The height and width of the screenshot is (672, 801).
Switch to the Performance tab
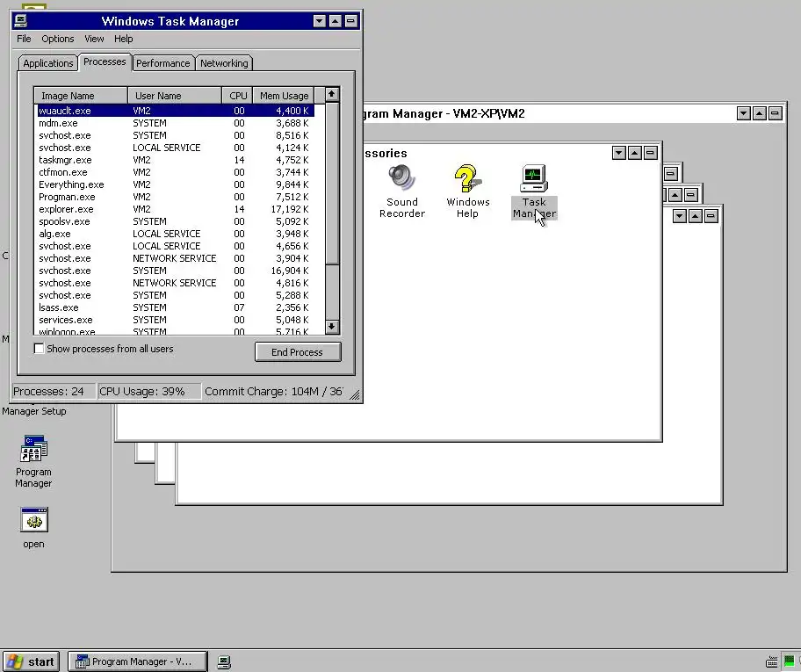(163, 63)
